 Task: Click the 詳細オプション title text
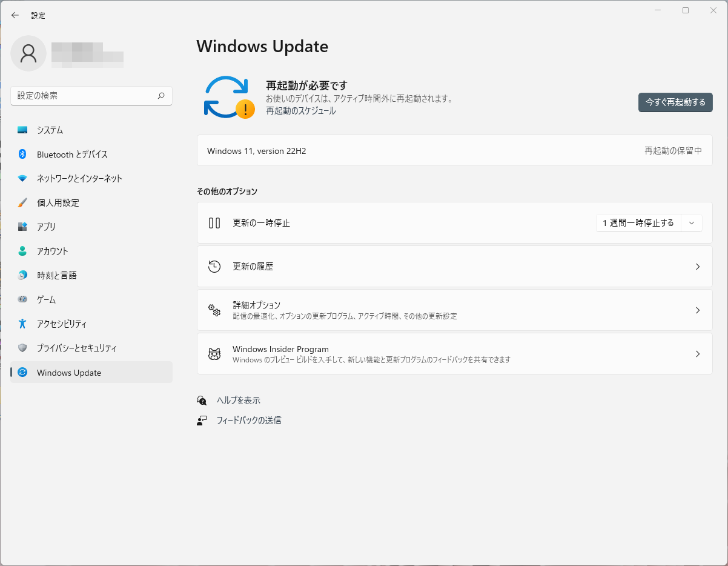(257, 305)
